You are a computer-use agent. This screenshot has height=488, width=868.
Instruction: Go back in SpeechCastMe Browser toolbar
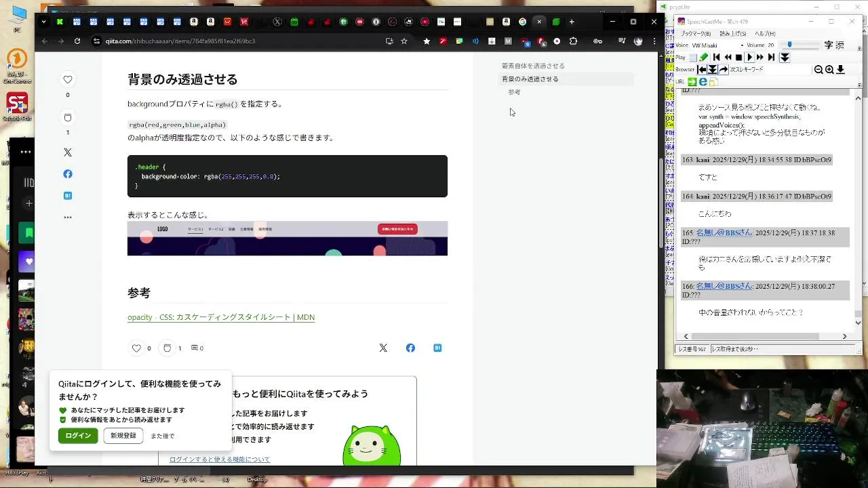(701, 70)
